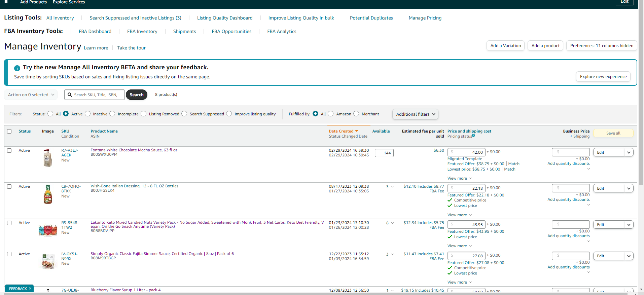644x295 pixels.
Task: Open Manage Pricing
Action: click(425, 18)
